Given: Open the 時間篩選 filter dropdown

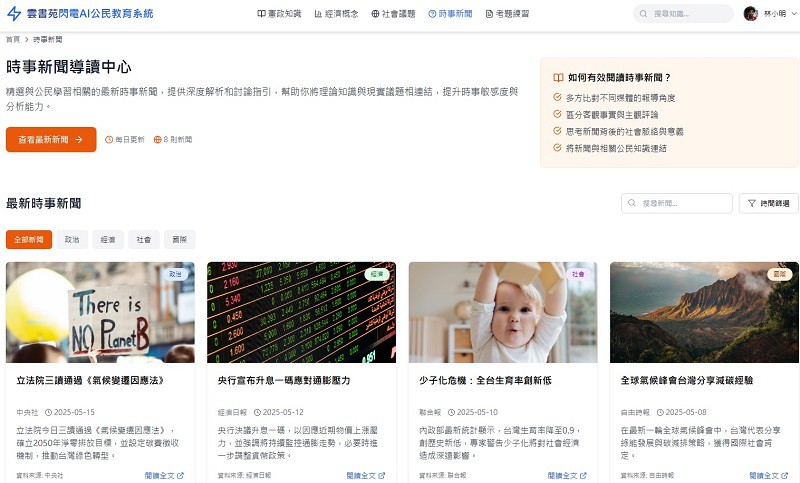Looking at the screenshot, I should pyautogui.click(x=768, y=203).
